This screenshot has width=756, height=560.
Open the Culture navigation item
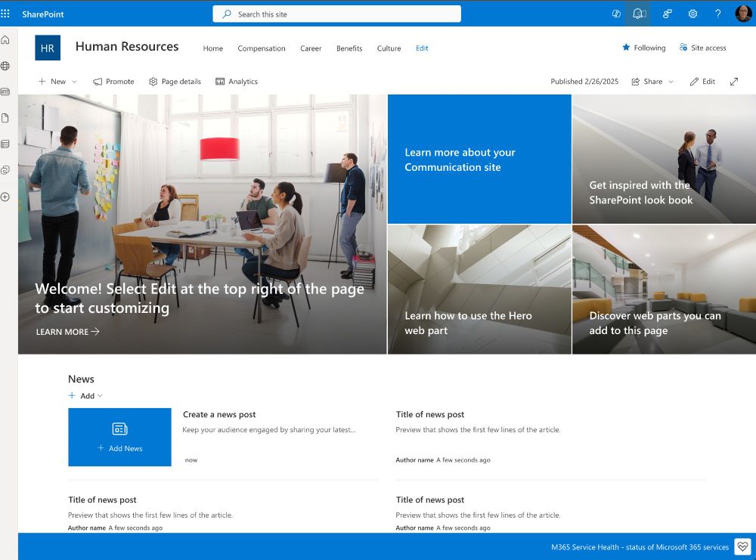[x=389, y=48]
